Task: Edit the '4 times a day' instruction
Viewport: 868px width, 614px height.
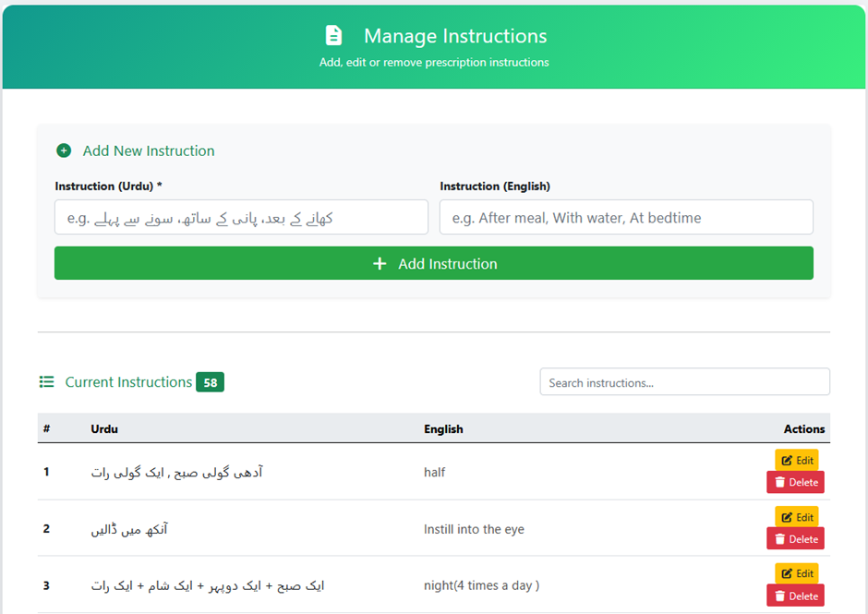Action: tap(797, 573)
